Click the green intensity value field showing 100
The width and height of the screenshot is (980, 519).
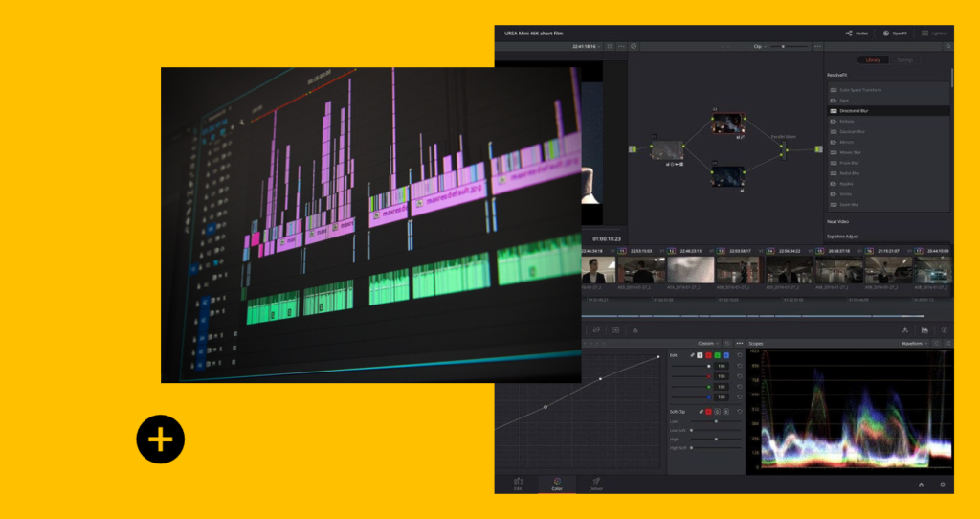pyautogui.click(x=722, y=387)
